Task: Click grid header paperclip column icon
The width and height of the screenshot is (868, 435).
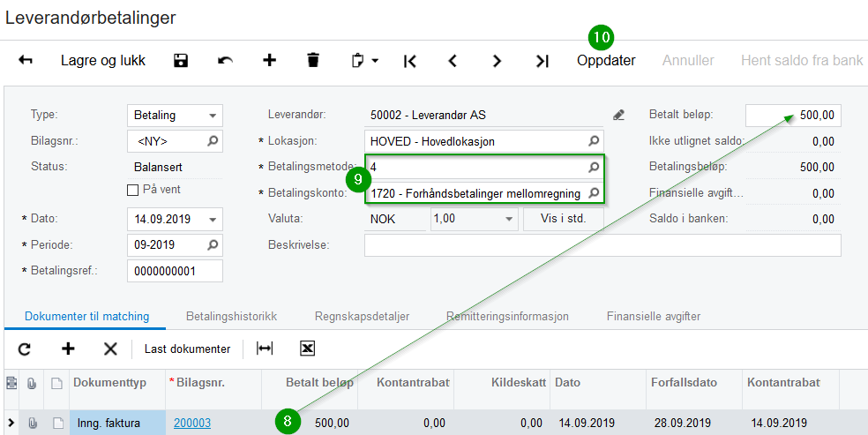Action: pyautogui.click(x=32, y=383)
